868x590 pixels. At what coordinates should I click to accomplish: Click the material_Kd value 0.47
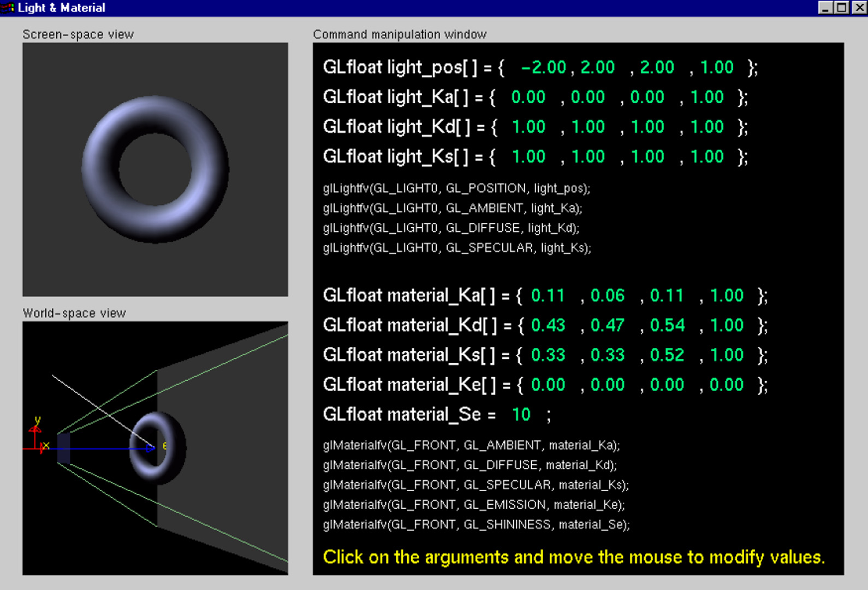[x=607, y=326]
